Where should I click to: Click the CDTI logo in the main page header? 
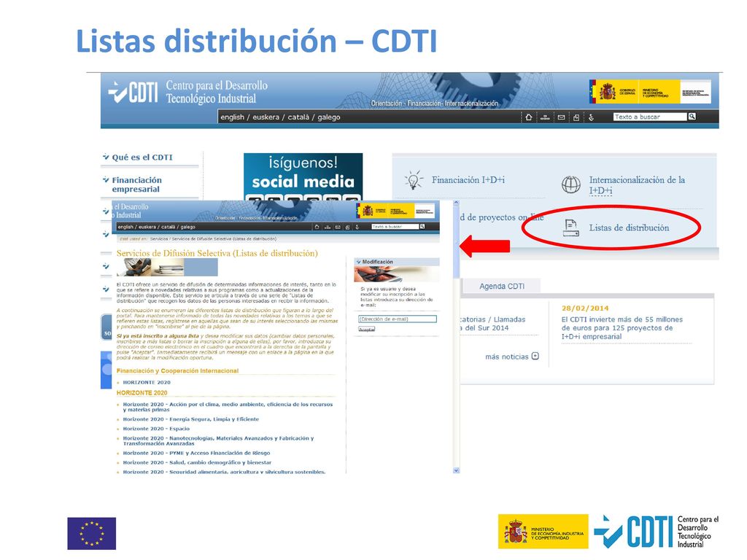click(x=133, y=93)
